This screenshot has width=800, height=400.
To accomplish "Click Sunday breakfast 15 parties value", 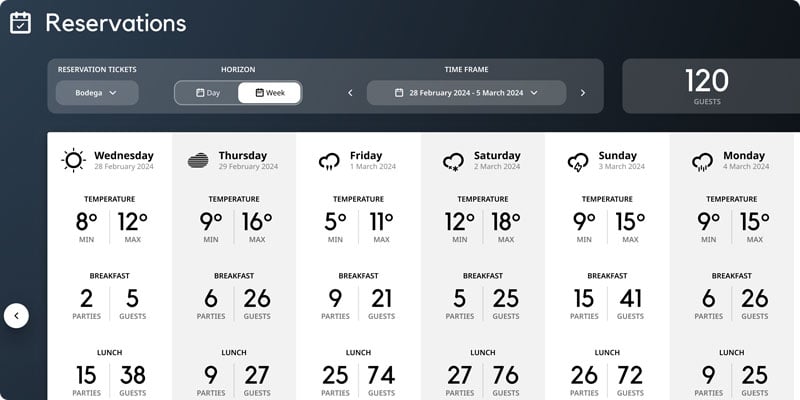I will click(584, 298).
